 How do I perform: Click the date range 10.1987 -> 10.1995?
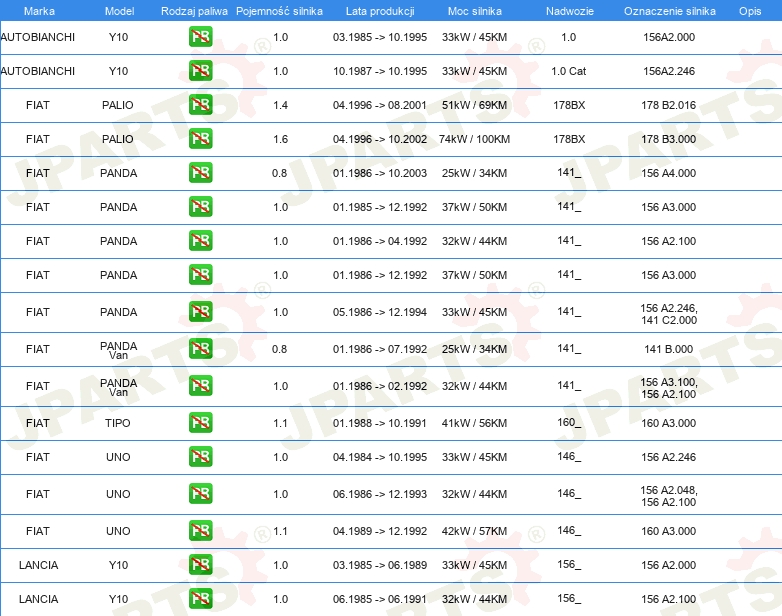(x=380, y=71)
